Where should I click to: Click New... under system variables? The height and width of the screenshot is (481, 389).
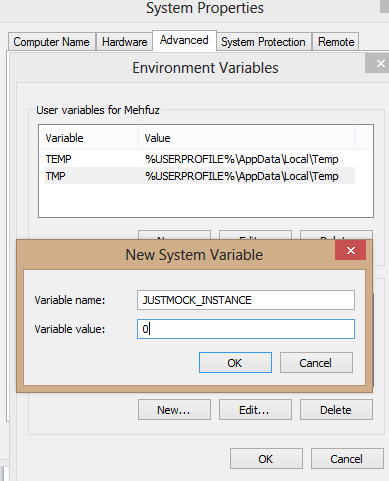(174, 410)
